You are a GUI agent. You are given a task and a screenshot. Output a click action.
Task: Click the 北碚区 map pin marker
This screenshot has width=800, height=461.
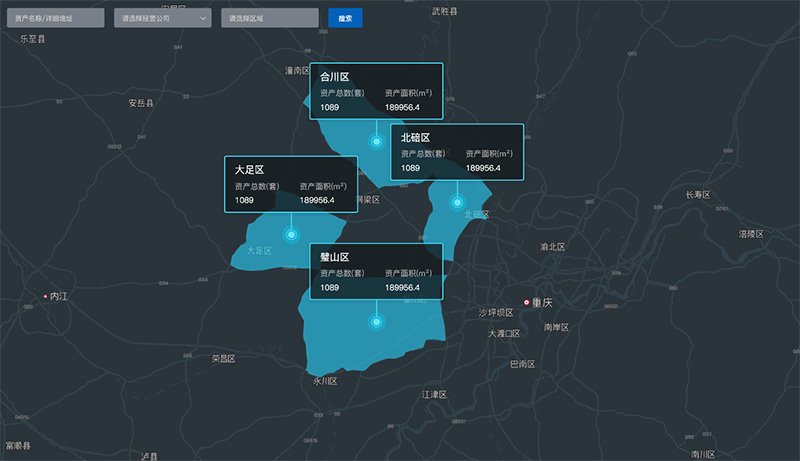click(457, 202)
